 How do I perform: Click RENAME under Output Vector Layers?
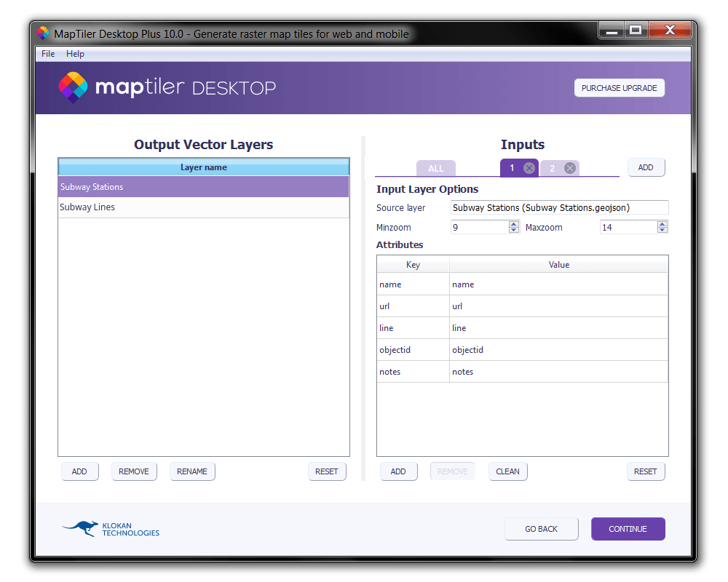[x=192, y=471]
